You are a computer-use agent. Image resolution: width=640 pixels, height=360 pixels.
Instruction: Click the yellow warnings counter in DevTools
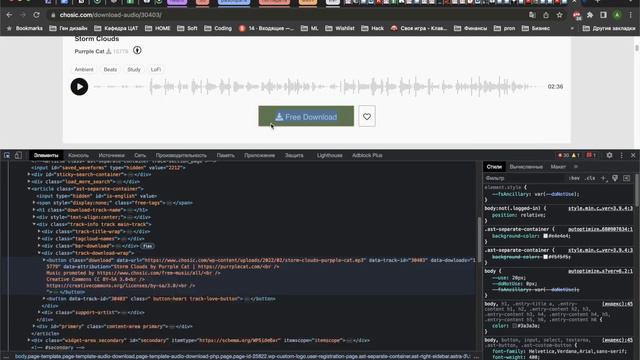coord(576,155)
